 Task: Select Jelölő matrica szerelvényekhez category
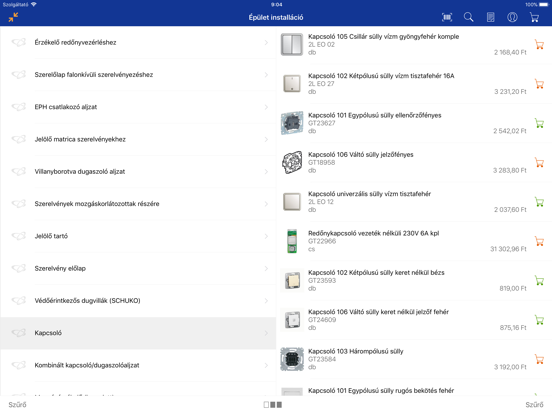tap(138, 139)
